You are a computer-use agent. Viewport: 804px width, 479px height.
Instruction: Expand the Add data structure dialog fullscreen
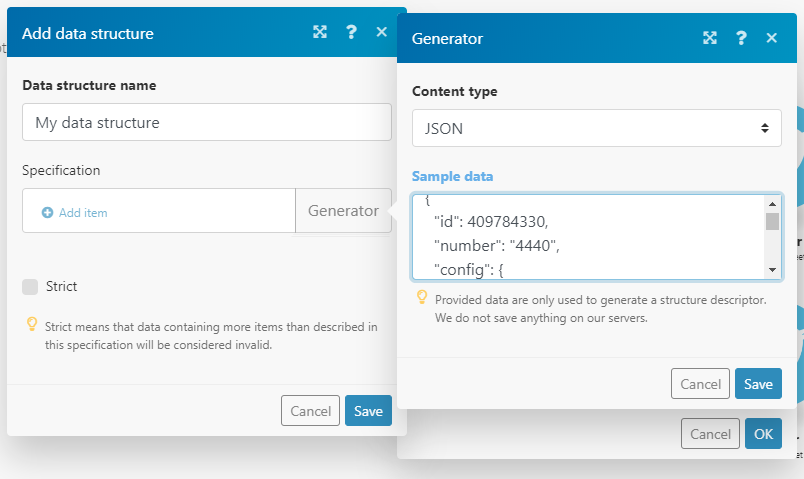pyautogui.click(x=320, y=32)
